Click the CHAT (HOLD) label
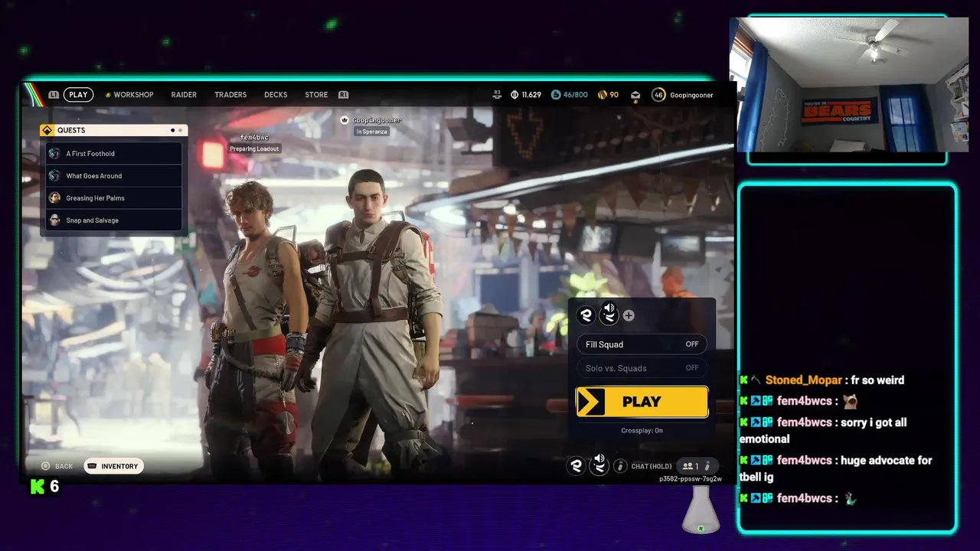 click(652, 466)
